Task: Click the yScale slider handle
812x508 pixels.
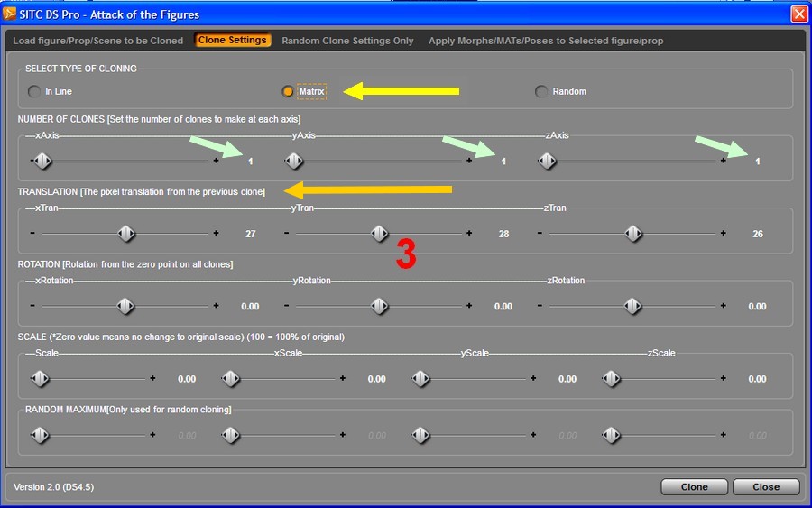Action: 420,379
